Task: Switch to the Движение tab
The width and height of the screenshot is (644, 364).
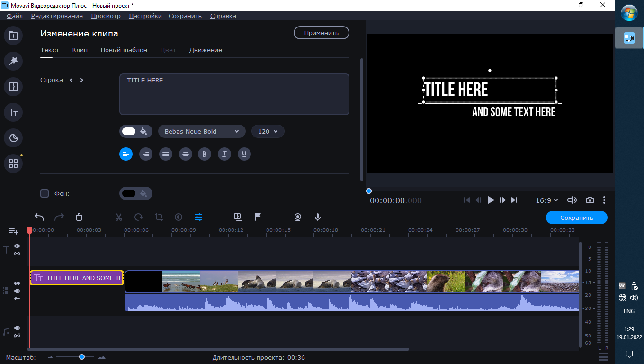Action: coord(206,50)
